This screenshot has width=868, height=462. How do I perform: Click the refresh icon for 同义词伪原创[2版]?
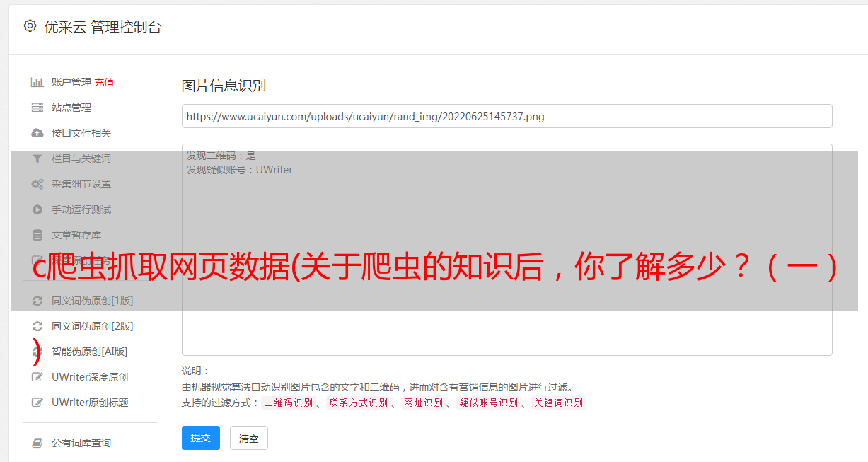click(x=37, y=326)
